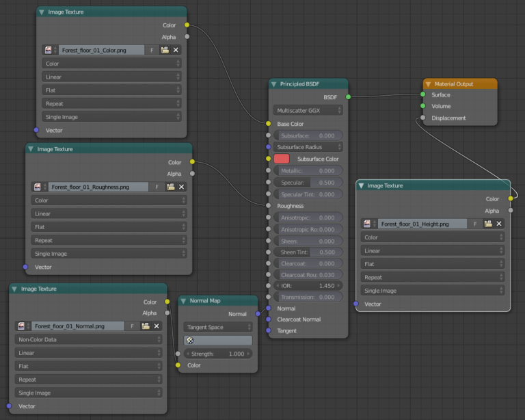Click the Subsurface Color red swatch

pyautogui.click(x=282, y=159)
